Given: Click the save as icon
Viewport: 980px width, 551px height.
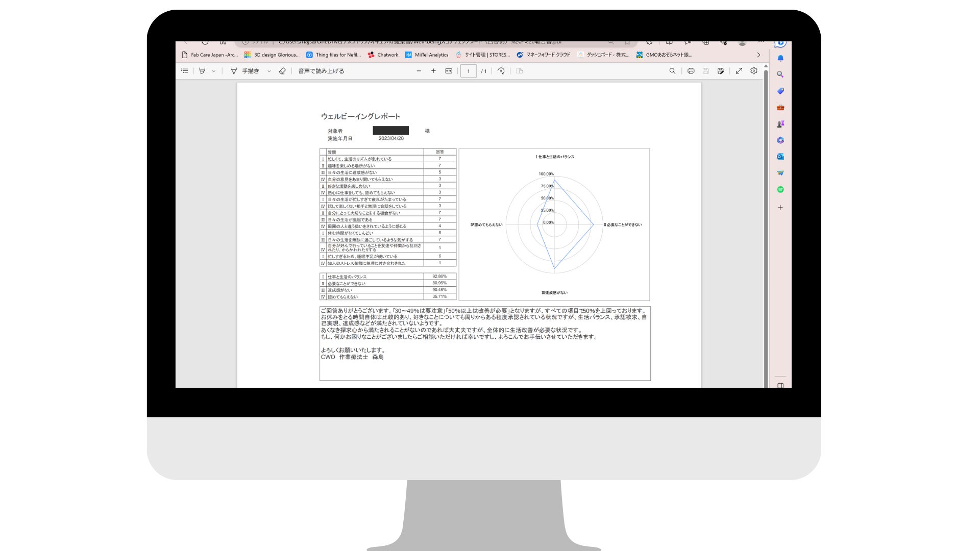Looking at the screenshot, I should click(x=720, y=71).
